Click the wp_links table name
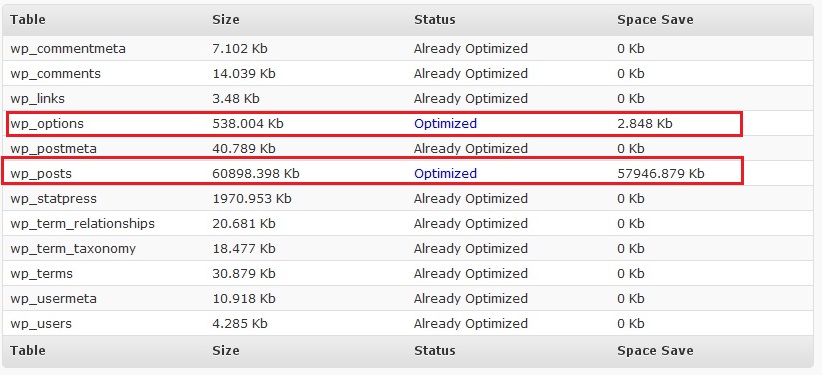 pyautogui.click(x=37, y=99)
